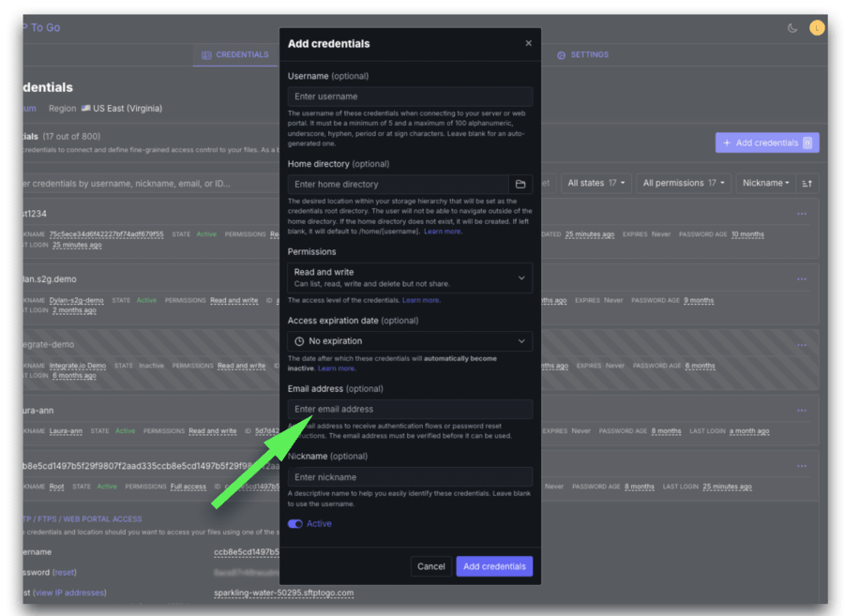The image size is (844, 616).
Task: Open the Nickname sort dropdown
Action: (x=765, y=184)
